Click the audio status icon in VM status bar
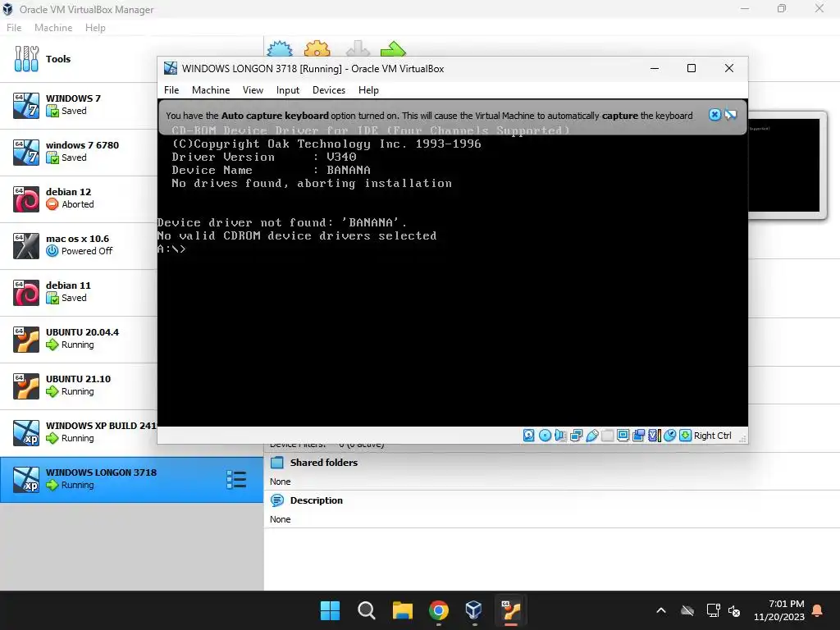 560,436
